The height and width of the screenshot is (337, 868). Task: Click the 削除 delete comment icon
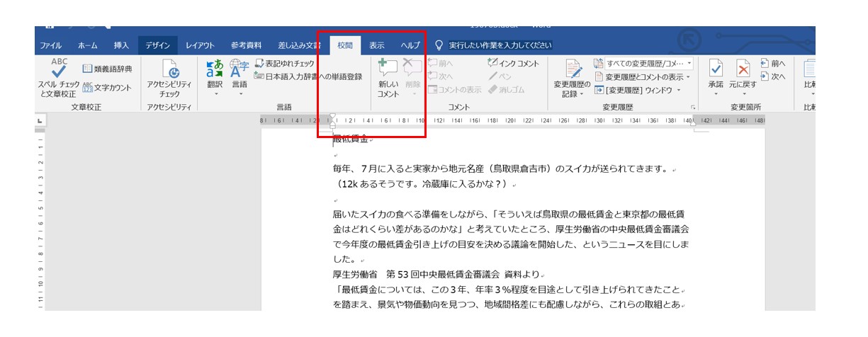[x=412, y=68]
